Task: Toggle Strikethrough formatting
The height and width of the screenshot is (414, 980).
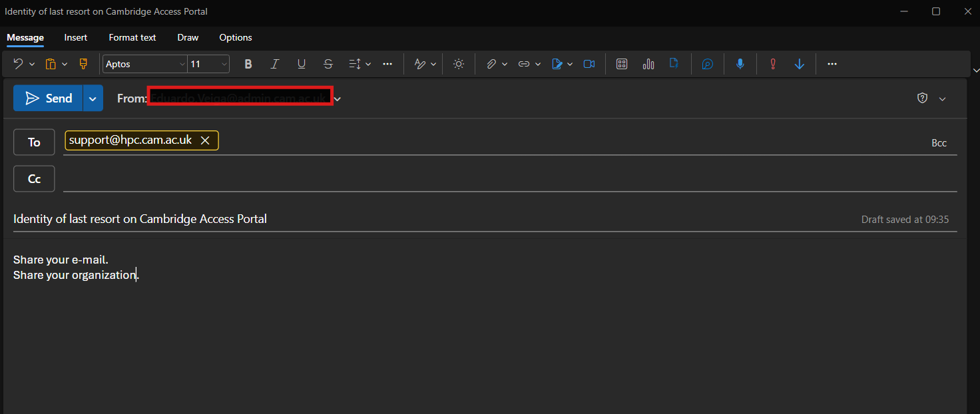Action: tap(328, 64)
